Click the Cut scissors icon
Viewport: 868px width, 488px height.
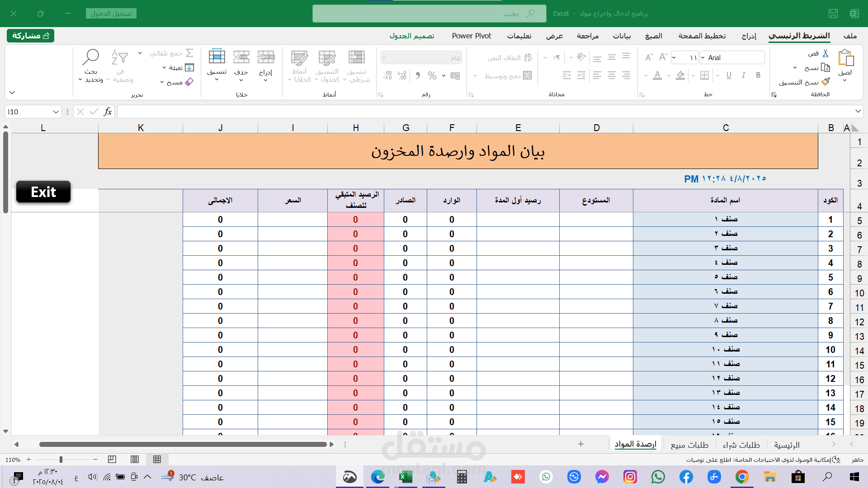pyautogui.click(x=826, y=53)
